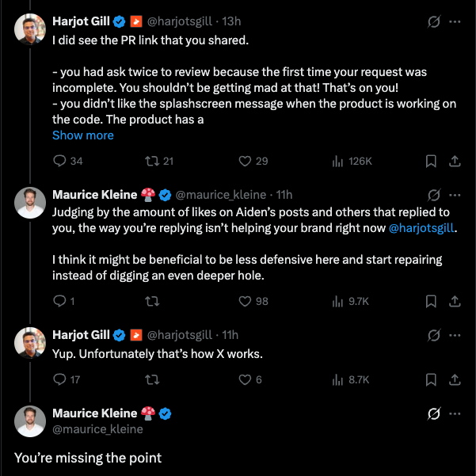Viewport: 476px width, 476px height.
Task: Open Grok icon on 'You're missing the point' post
Action: click(433, 413)
